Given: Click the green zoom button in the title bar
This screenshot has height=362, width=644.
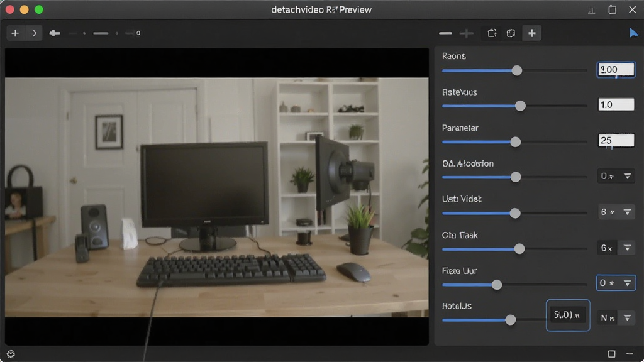Looking at the screenshot, I should (38, 9).
